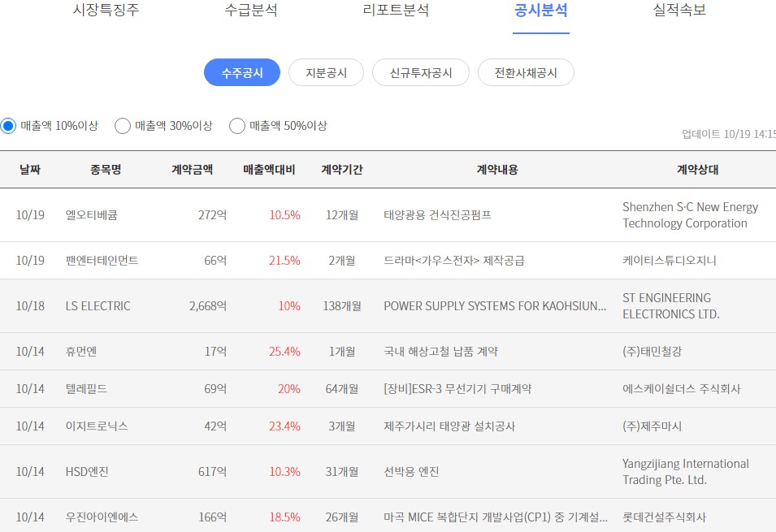776x532 pixels.
Task: Open the 휴먼엔 stock entry
Action: pyautogui.click(x=81, y=352)
